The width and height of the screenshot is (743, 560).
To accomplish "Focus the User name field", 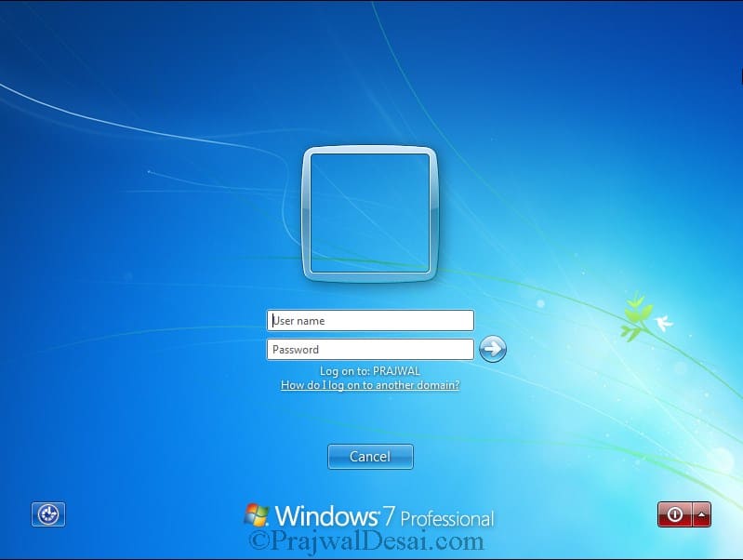I will pos(370,321).
